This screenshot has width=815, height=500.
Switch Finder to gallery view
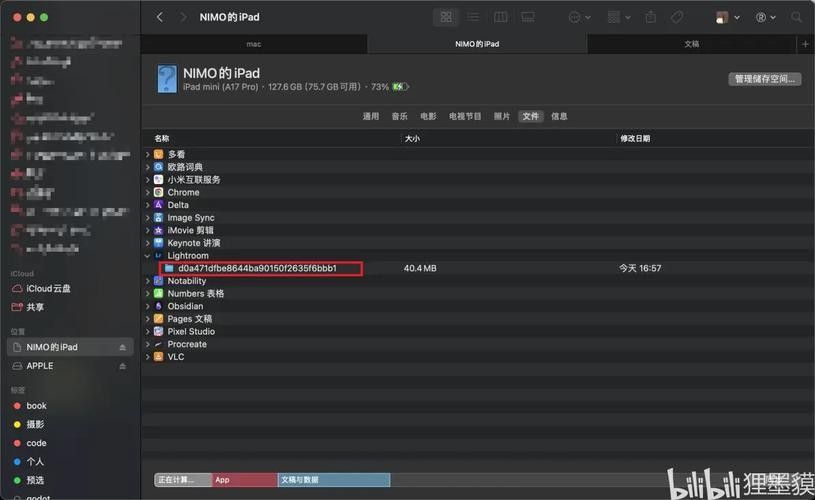coord(528,17)
